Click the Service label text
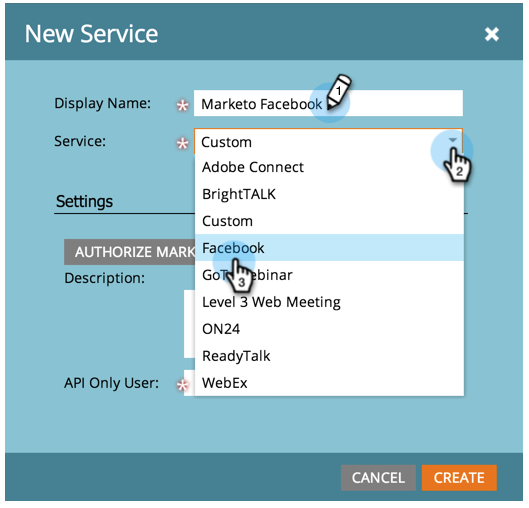The height and width of the screenshot is (508, 529). coord(80,141)
